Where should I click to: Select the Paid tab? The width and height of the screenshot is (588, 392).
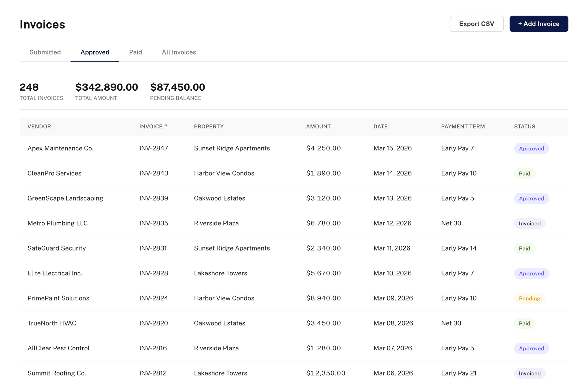[x=135, y=52]
